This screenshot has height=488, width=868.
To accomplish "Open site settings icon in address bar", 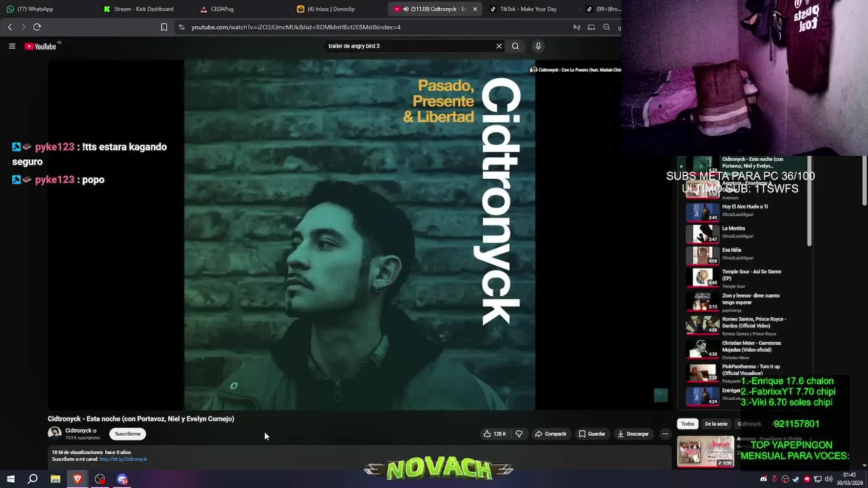I will coord(181,27).
